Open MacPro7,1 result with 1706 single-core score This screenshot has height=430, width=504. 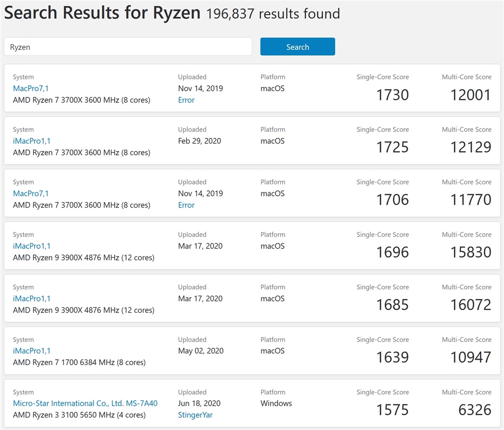31,193
